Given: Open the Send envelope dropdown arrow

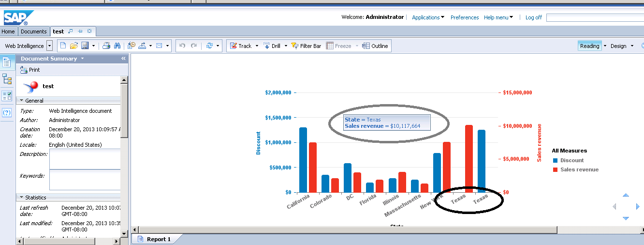Looking at the screenshot, I should tap(168, 46).
